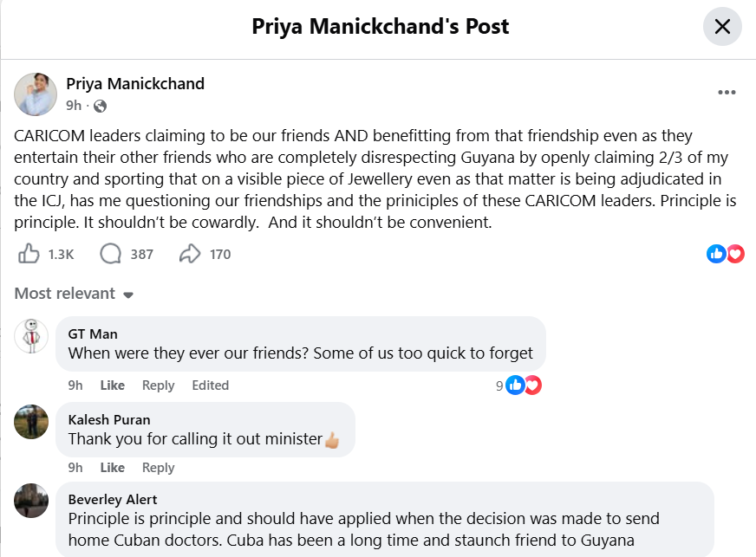Open GT Man's profile avatar
Image resolution: width=756 pixels, height=557 pixels.
pyautogui.click(x=32, y=334)
